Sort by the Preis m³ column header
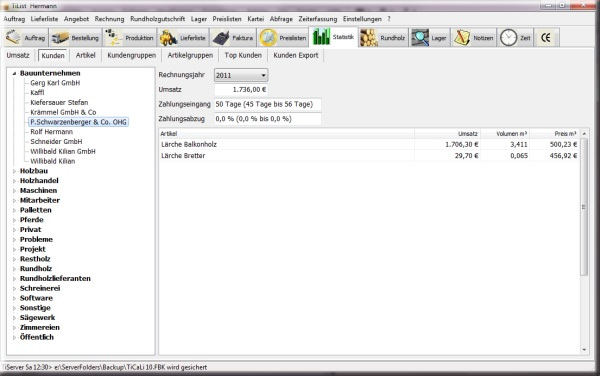 coord(555,133)
